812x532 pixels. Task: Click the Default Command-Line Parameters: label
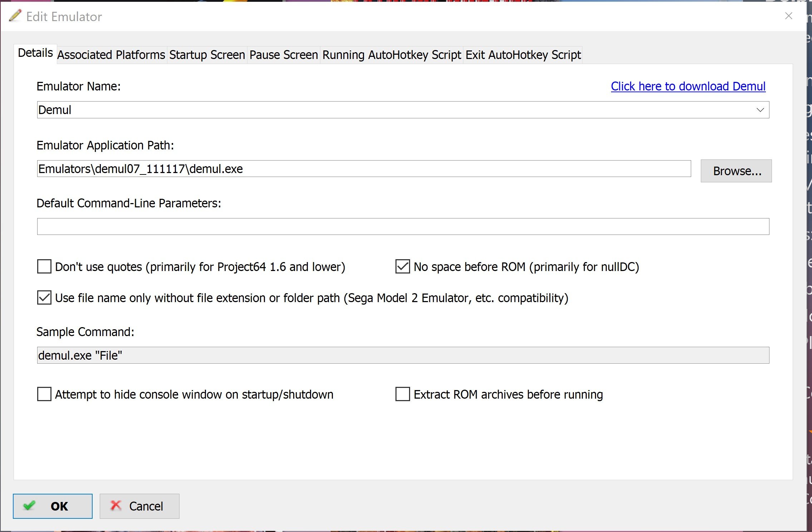[x=129, y=203]
